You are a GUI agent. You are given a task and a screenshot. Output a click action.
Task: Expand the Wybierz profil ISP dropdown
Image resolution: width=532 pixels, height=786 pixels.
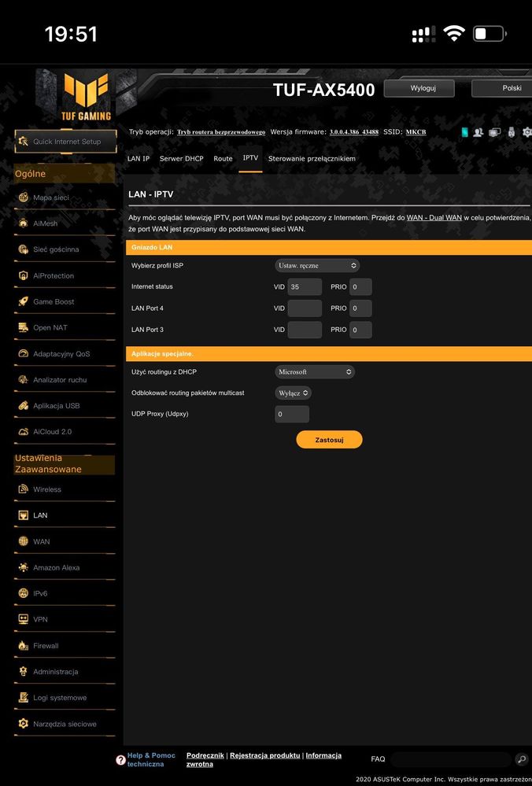click(317, 266)
